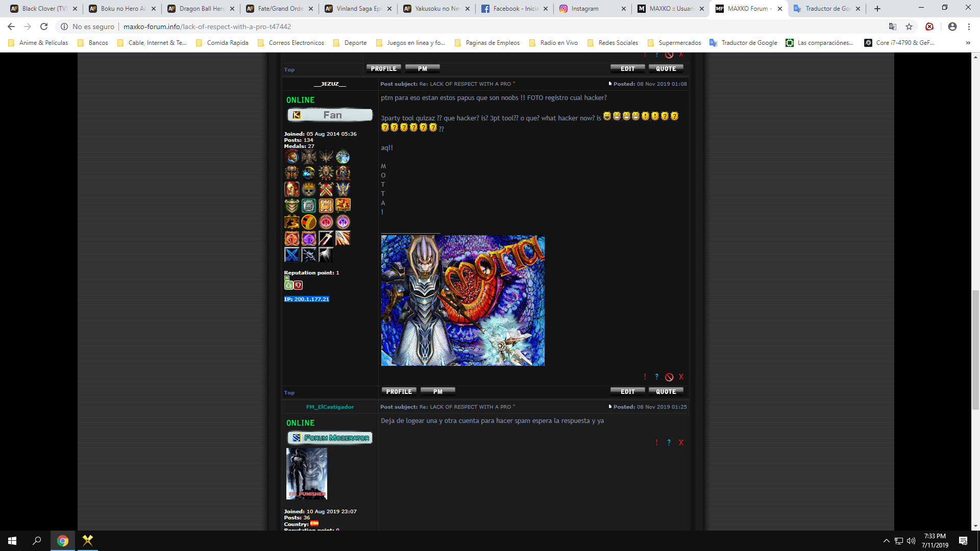
Task: Report FM_ElCastigador's post with the red exclamation icon
Action: pyautogui.click(x=656, y=443)
